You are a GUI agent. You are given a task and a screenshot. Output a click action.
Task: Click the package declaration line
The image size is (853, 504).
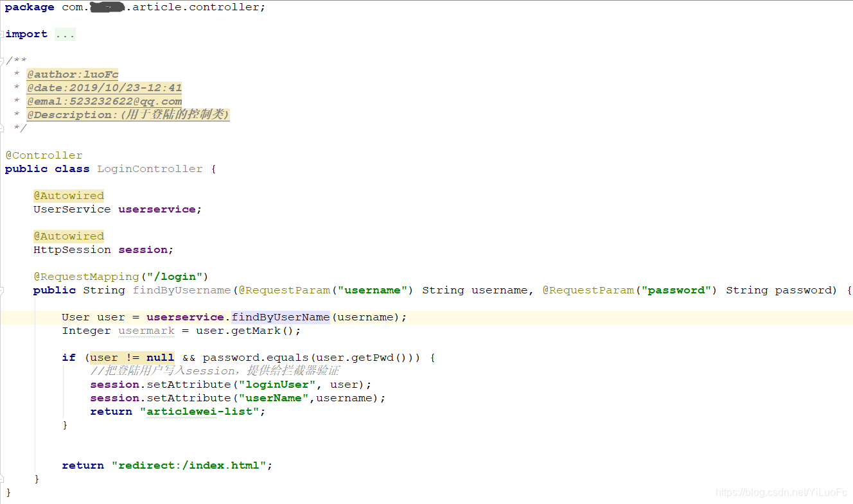tap(135, 7)
